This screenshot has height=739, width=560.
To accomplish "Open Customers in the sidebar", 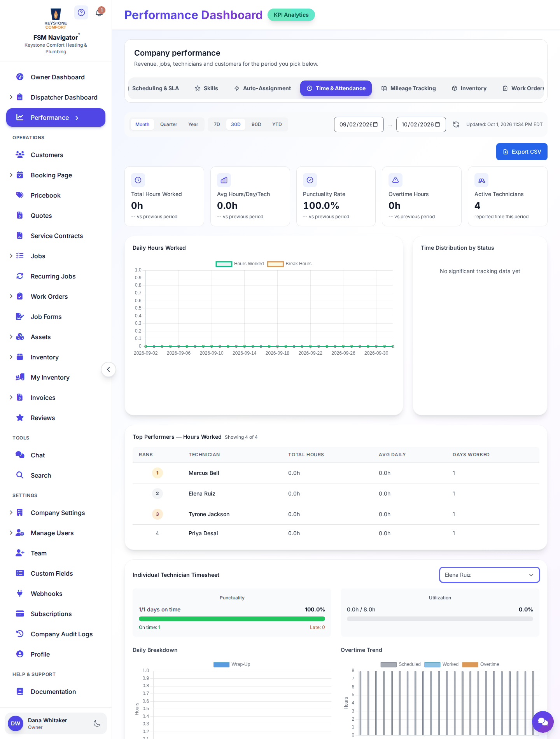I will pos(56,155).
